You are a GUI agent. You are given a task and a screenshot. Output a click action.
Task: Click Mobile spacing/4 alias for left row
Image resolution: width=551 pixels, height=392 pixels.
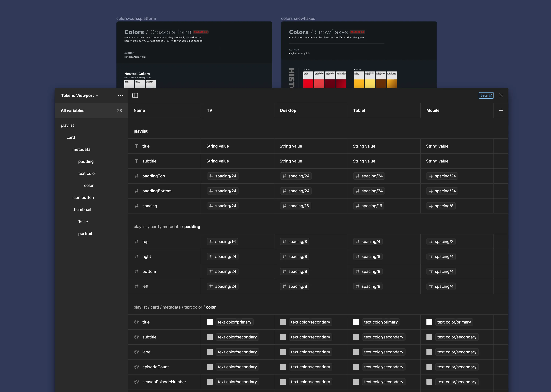441,287
